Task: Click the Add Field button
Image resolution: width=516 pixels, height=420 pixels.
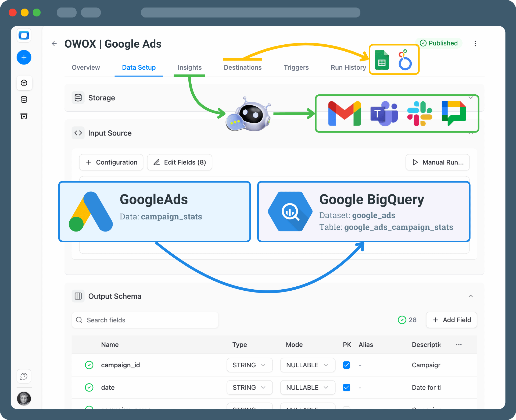Action: [451, 320]
